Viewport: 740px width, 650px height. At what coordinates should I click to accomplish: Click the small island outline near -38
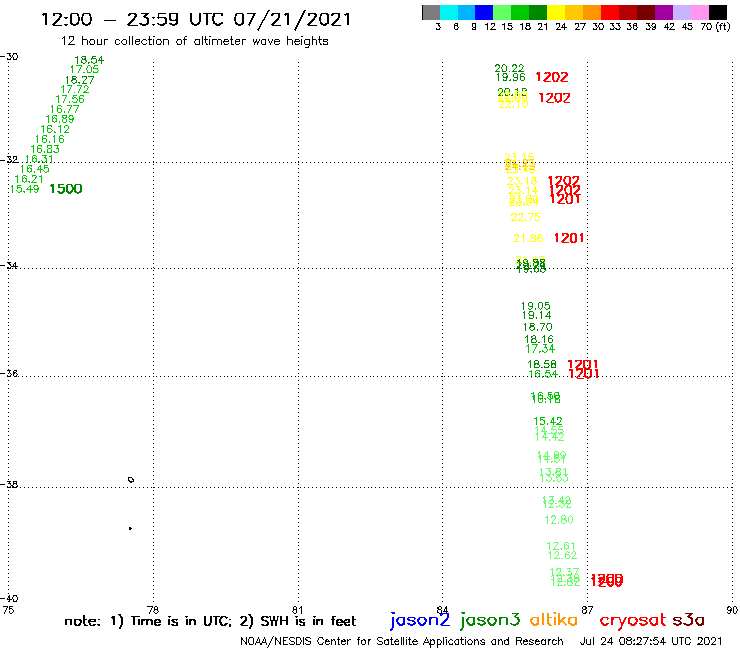[x=131, y=480]
